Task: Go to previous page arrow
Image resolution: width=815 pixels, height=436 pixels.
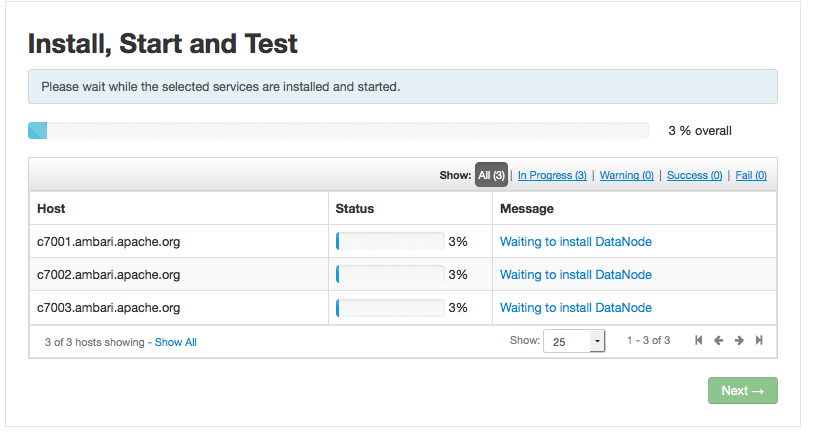Action: (x=718, y=340)
